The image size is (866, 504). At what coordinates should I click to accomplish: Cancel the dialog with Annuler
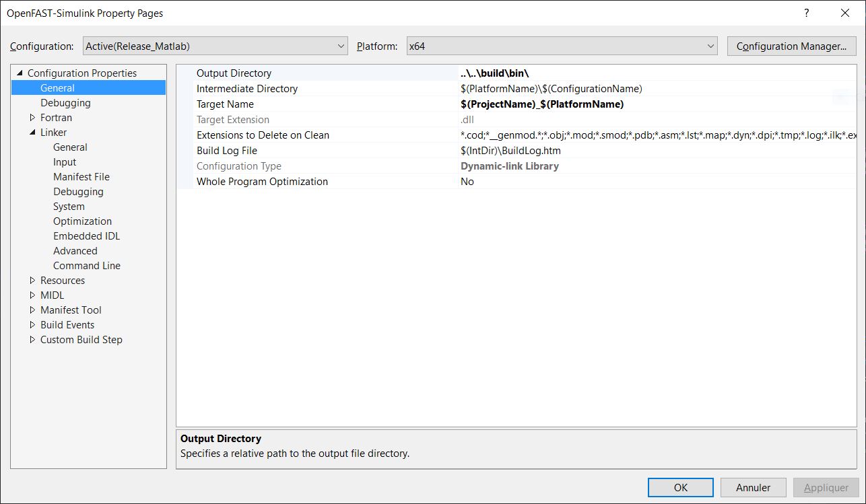753,487
